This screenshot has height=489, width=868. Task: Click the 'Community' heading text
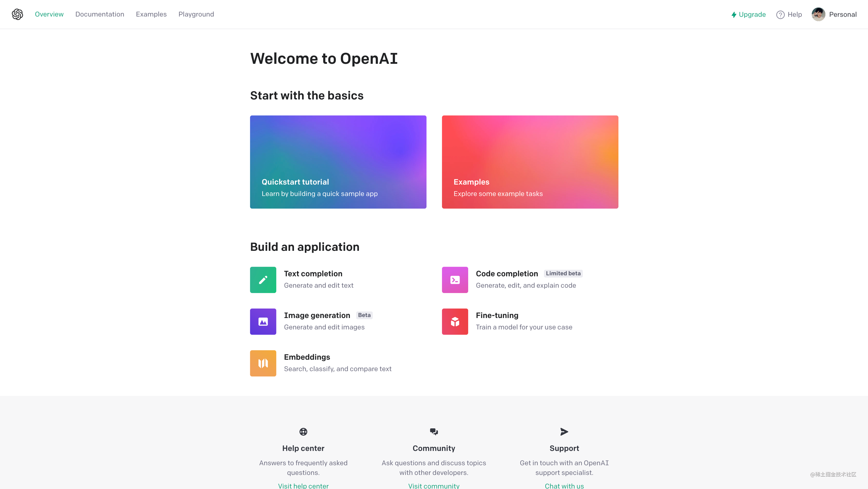[434, 448]
